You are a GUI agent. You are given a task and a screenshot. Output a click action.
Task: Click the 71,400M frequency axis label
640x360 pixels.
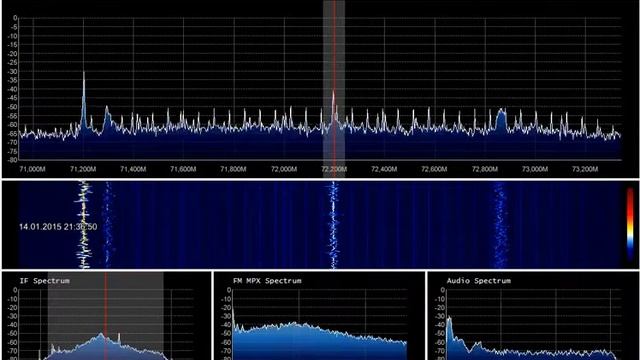coord(133,169)
